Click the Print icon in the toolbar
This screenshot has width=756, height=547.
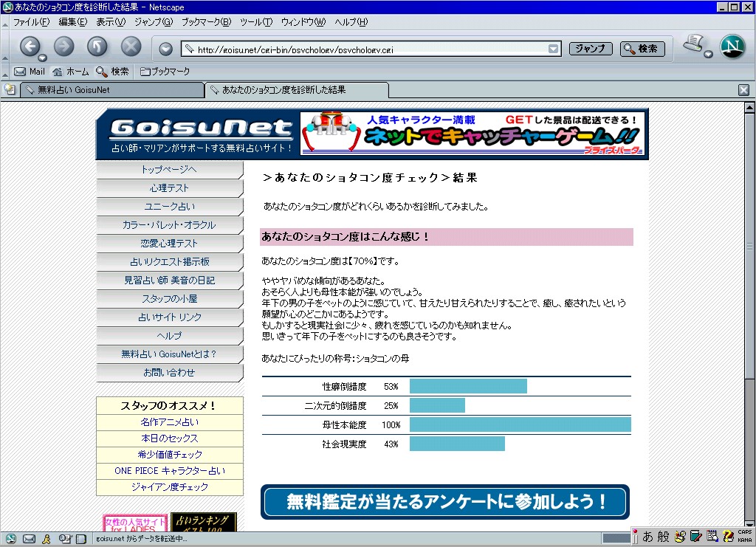click(x=693, y=44)
